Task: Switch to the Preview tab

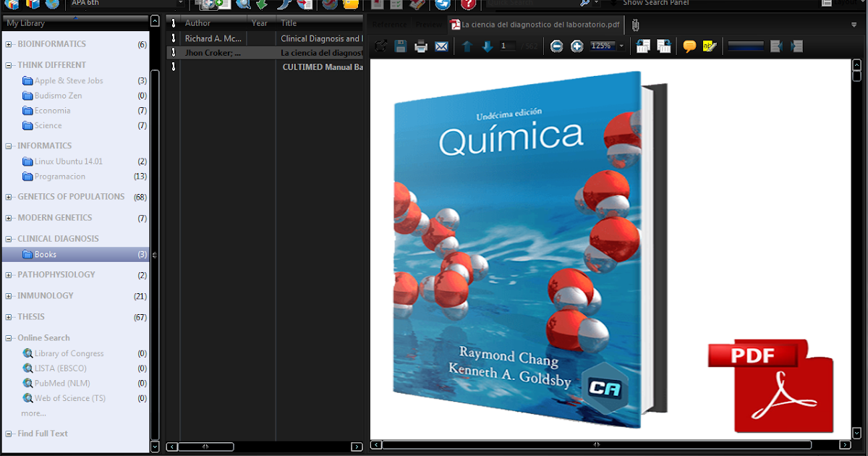Action: 429,25
